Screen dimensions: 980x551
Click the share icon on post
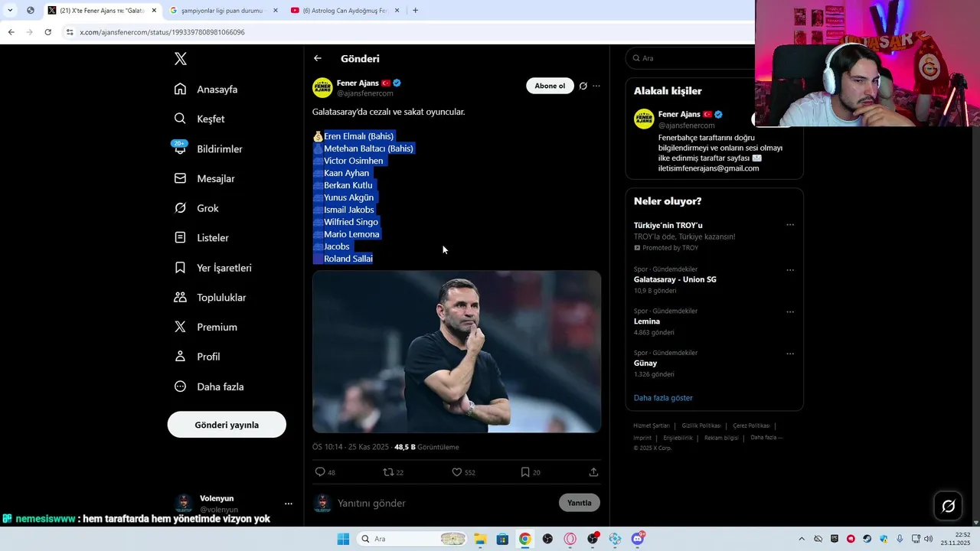tap(593, 472)
